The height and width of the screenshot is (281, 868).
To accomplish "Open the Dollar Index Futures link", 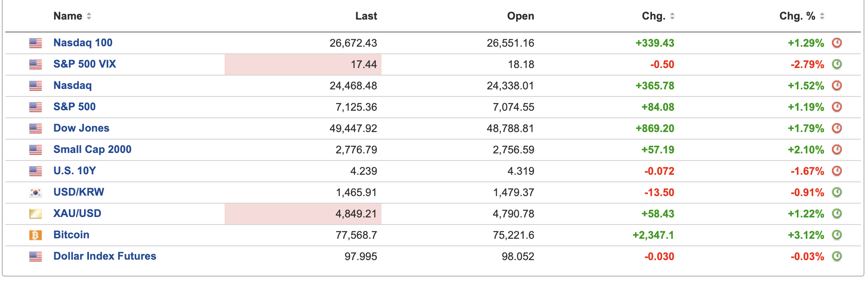I will coord(105,257).
